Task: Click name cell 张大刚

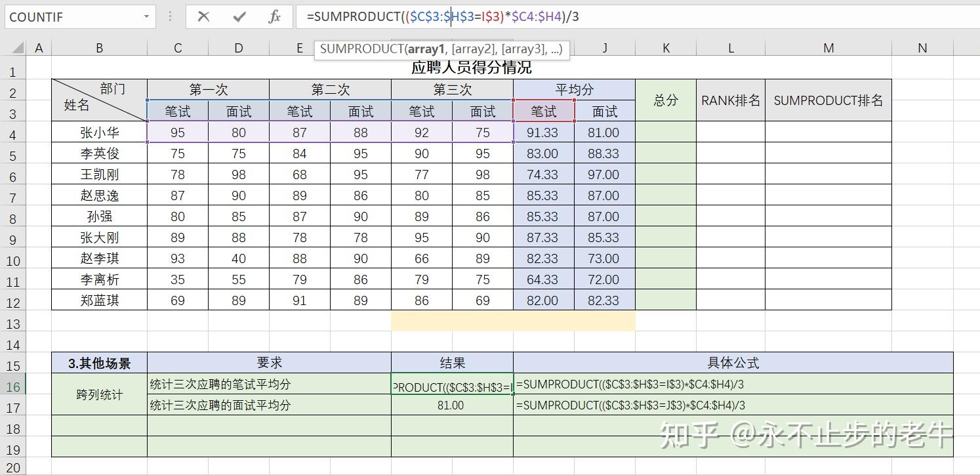Action: click(x=100, y=237)
